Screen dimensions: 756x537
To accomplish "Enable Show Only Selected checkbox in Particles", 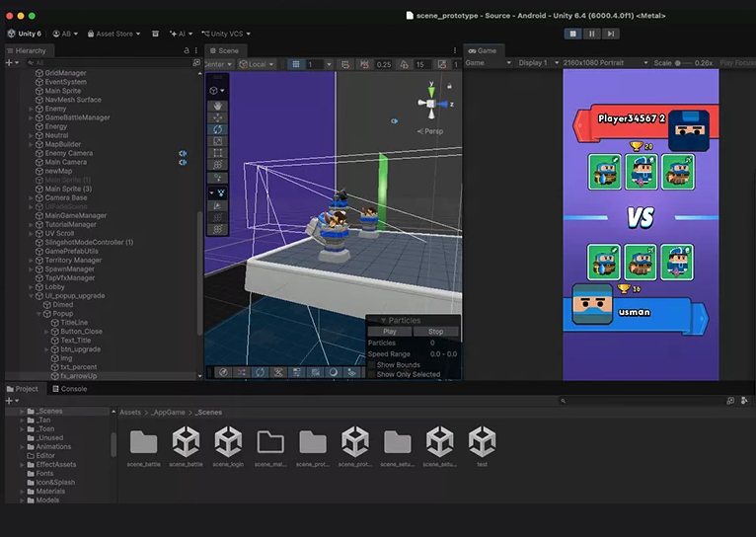I will tap(372, 374).
